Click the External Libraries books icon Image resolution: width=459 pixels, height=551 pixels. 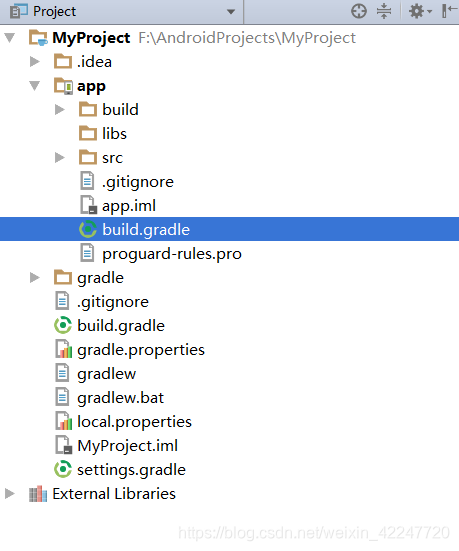(38, 494)
